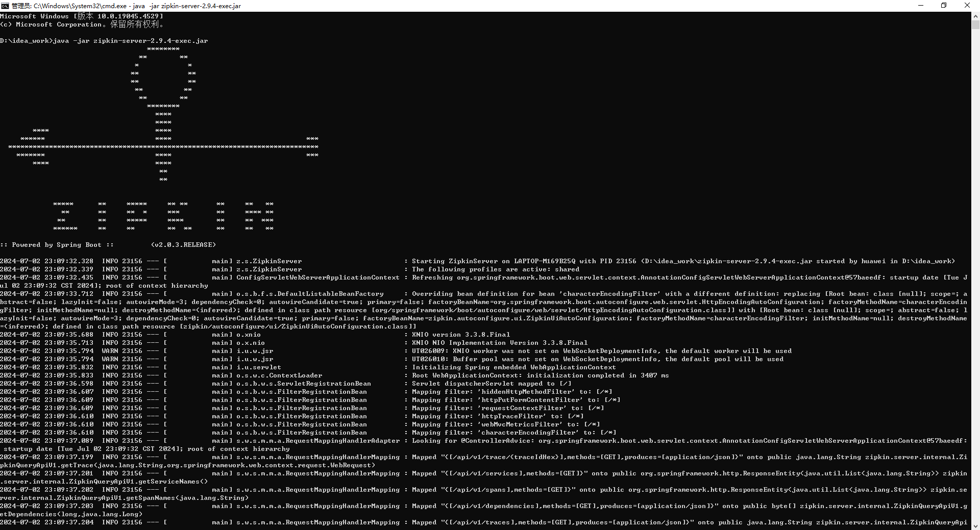This screenshot has width=980, height=530.
Task: Click the 'i.u.servlet' logger name
Action: tap(259, 367)
